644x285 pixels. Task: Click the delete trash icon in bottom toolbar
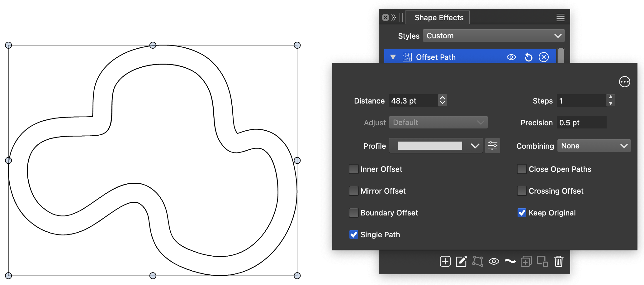tap(558, 261)
